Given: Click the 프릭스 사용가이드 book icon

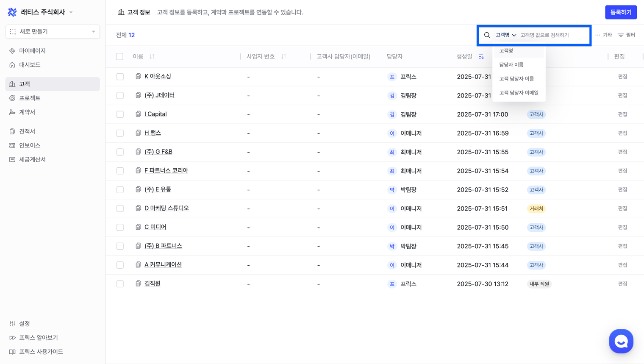Looking at the screenshot, I should click(x=12, y=352).
